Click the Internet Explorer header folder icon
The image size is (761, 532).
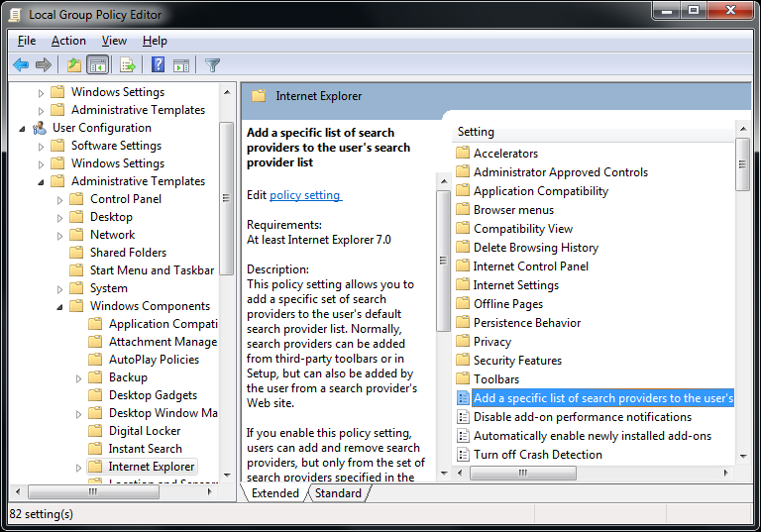[259, 96]
